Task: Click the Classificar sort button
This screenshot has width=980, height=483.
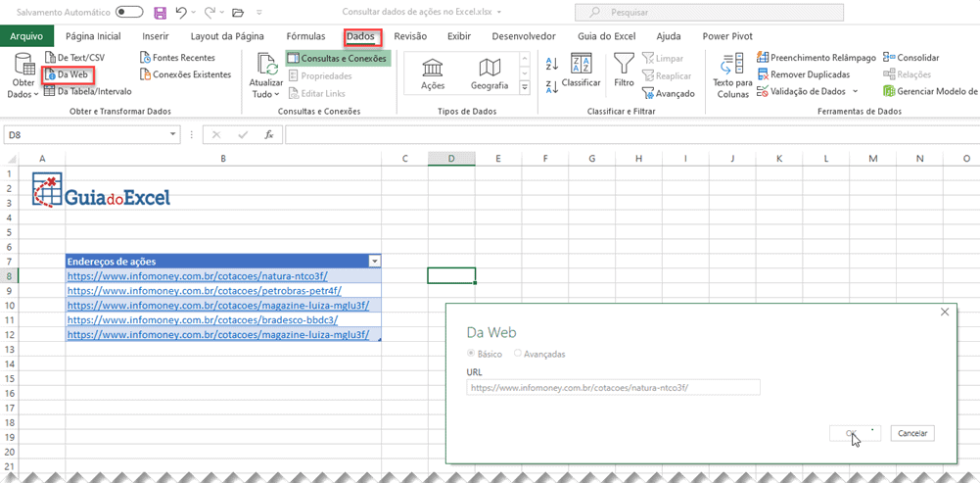Action: click(581, 71)
